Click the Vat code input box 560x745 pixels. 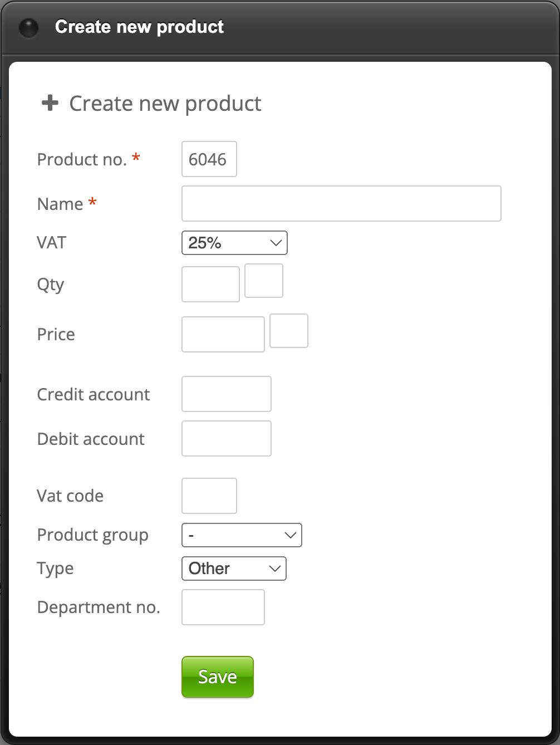[209, 496]
